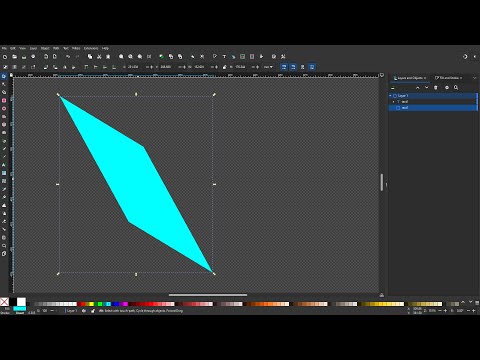This screenshot has width=480, height=360.
Task: Toggle move patterns with object option
Action: (x=312, y=67)
